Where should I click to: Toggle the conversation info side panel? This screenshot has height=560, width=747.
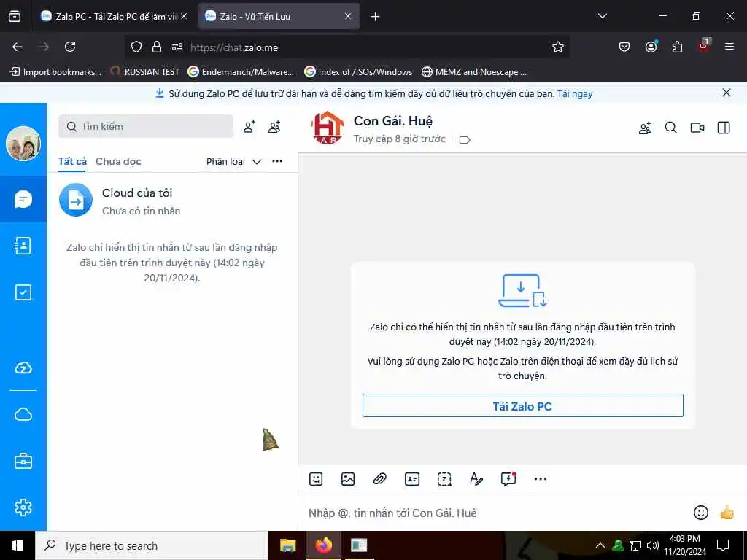pos(724,128)
